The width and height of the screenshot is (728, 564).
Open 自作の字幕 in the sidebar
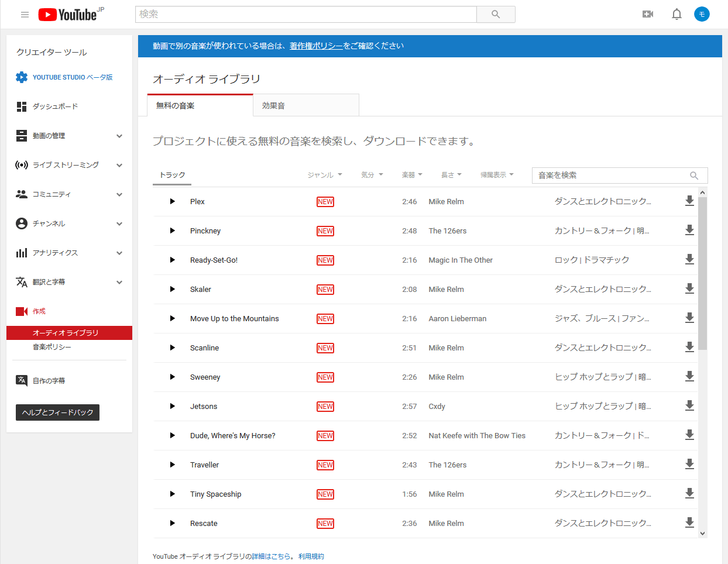point(49,381)
